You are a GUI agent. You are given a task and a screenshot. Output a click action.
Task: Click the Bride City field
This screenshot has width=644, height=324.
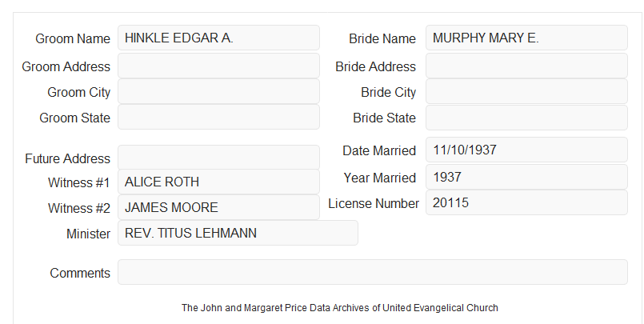(526, 91)
